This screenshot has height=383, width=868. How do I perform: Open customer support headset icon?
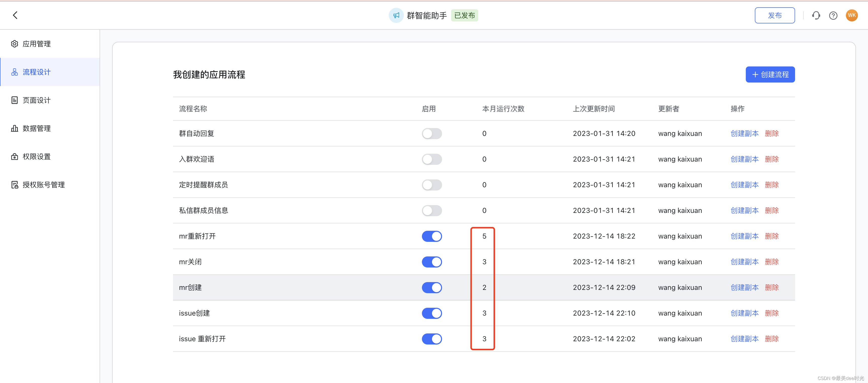(816, 16)
